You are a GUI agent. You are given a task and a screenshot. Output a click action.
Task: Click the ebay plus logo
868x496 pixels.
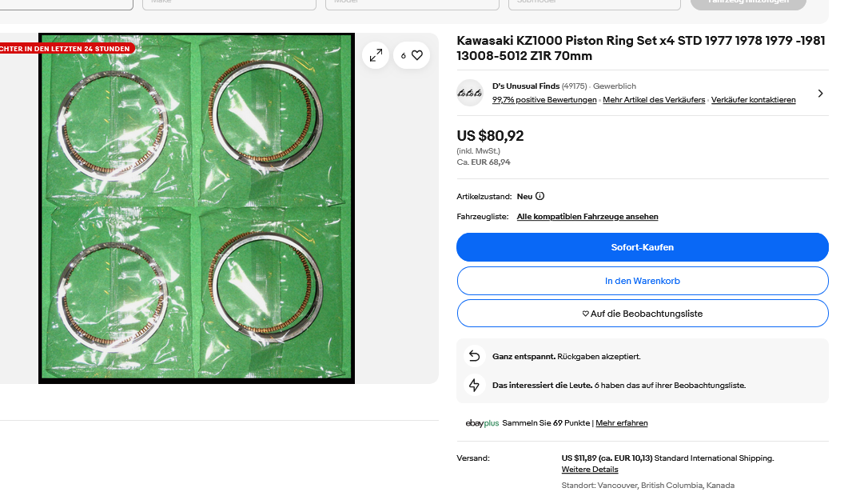481,423
